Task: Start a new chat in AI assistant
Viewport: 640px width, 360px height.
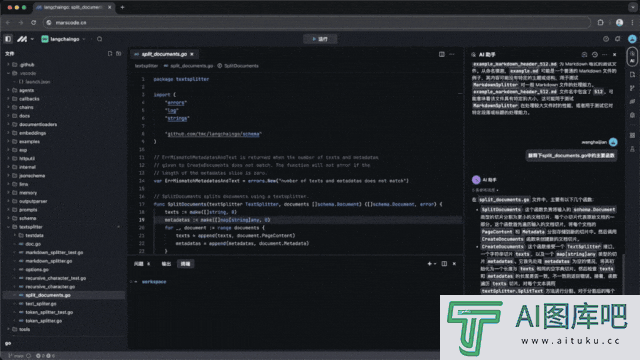Action: click(x=584, y=54)
